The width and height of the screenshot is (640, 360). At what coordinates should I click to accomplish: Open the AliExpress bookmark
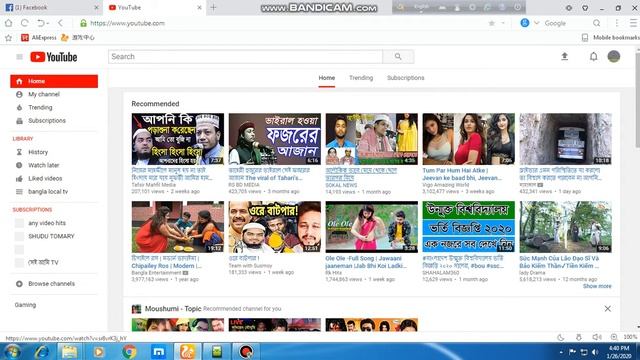39,38
